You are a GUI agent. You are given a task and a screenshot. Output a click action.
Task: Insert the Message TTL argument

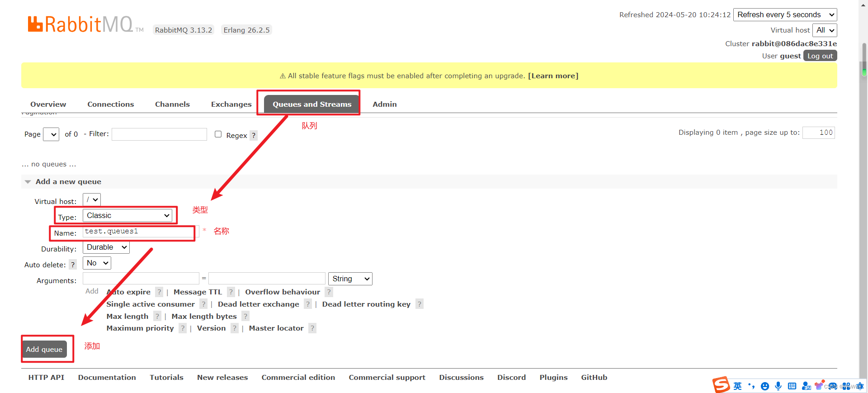pos(198,292)
